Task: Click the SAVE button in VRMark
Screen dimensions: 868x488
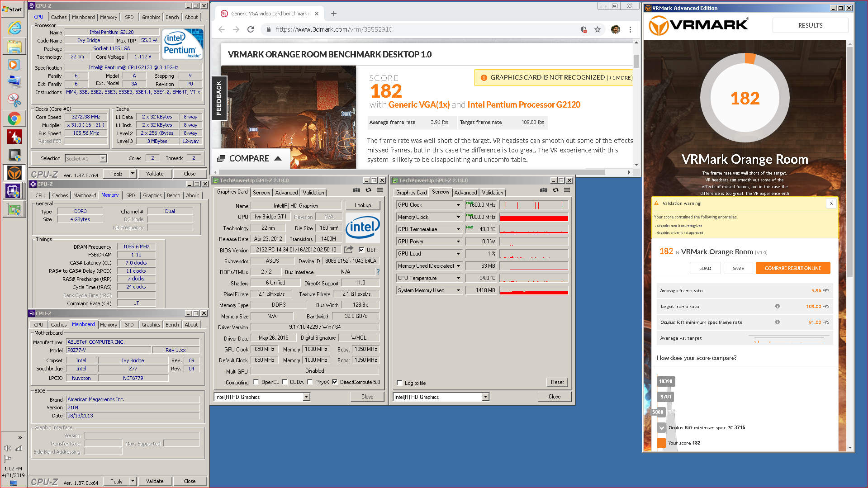Action: click(x=738, y=268)
